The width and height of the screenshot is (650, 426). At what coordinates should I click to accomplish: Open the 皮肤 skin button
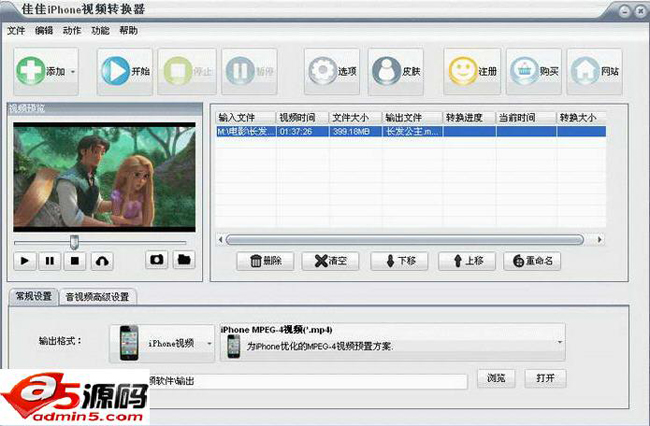(x=396, y=71)
